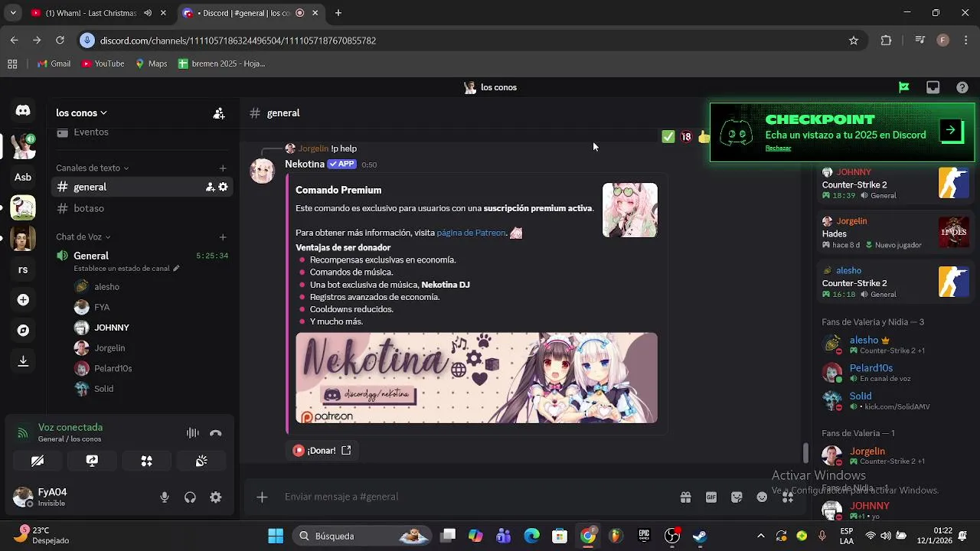Open the YouTube bookmark
This screenshot has height=551, width=980.
point(103,64)
